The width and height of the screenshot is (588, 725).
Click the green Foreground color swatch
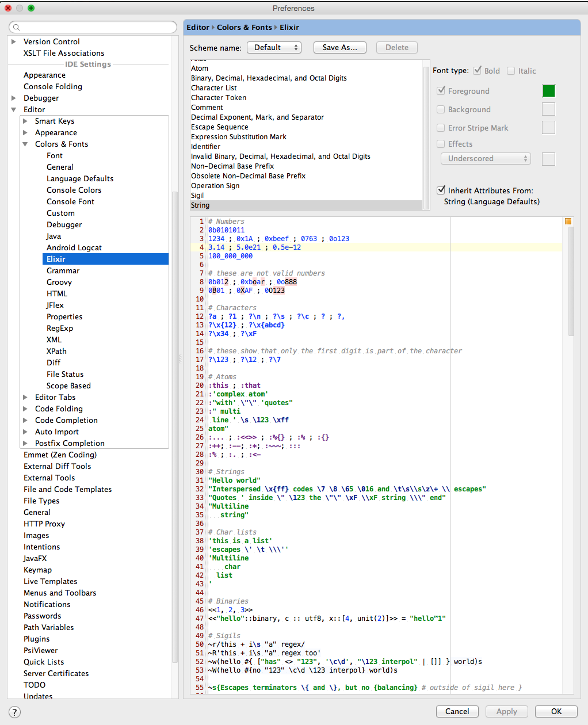(548, 91)
